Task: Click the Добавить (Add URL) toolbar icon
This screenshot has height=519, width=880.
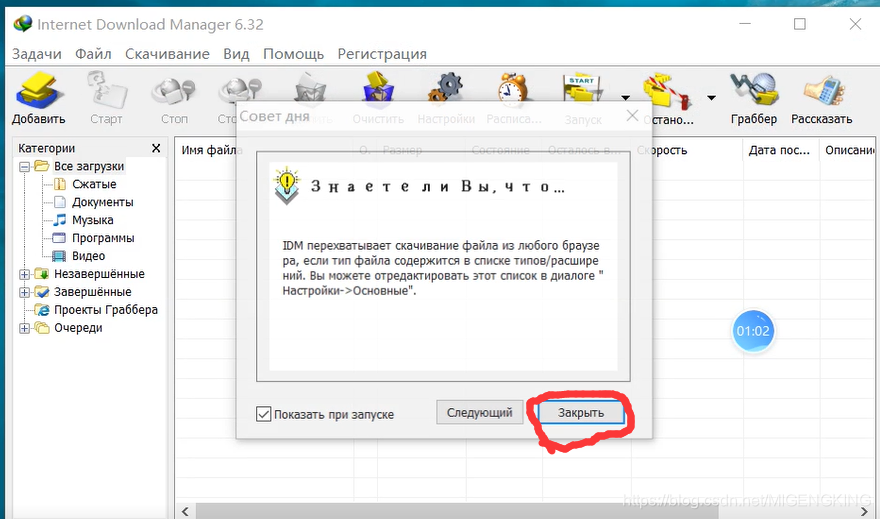Action: [38, 90]
